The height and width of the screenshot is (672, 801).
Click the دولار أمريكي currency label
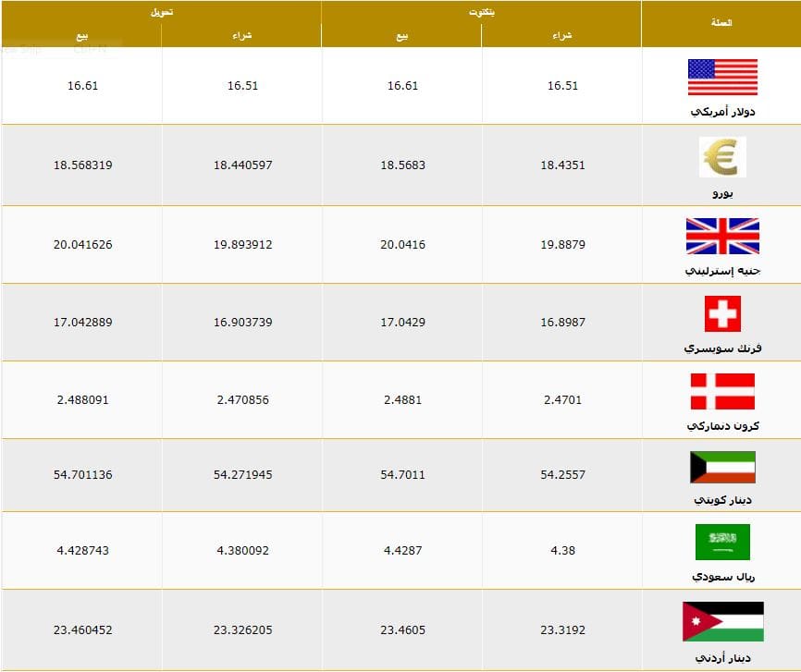tap(722, 111)
